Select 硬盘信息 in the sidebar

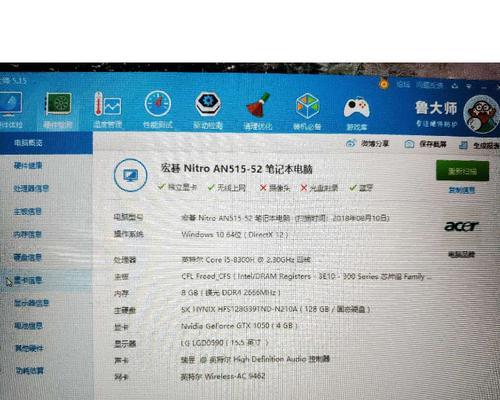(x=28, y=257)
